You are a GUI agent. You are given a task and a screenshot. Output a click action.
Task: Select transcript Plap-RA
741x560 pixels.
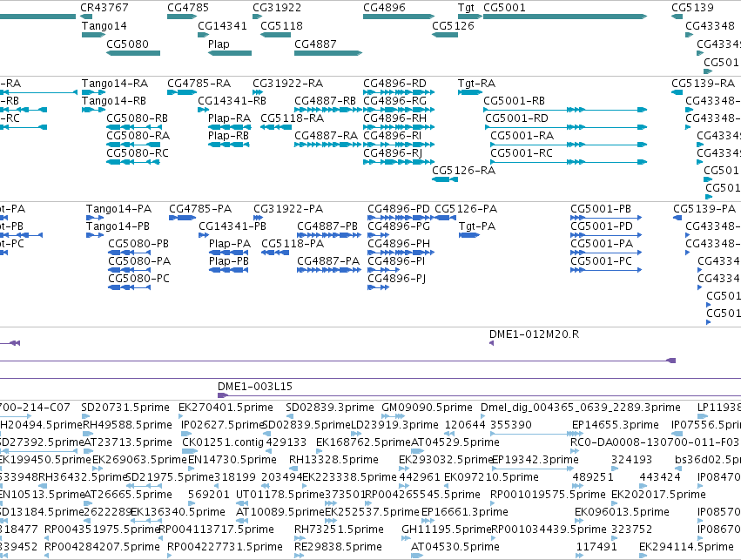(x=230, y=128)
